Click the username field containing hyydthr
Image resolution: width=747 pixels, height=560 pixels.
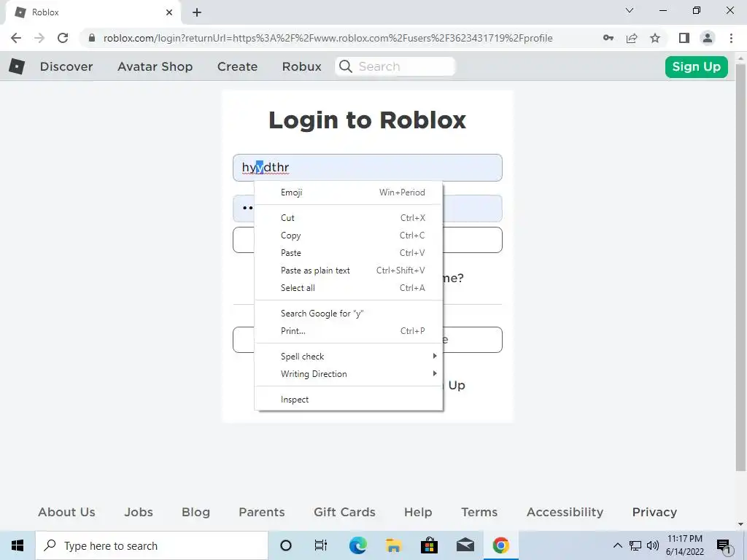368,168
